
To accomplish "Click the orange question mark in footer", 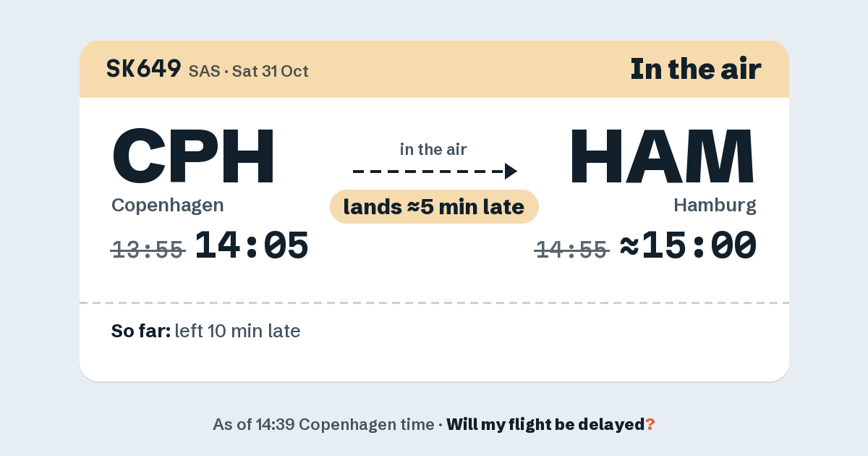I will [650, 424].
